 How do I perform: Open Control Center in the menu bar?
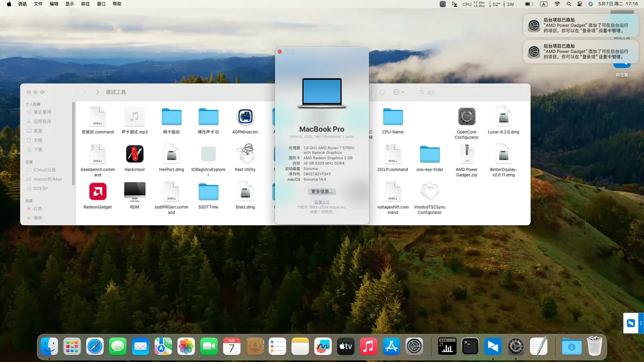tap(580, 4)
